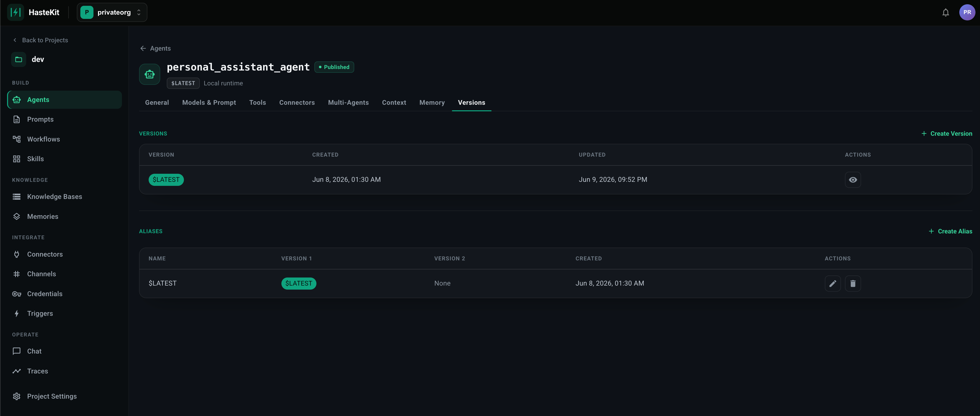Open Workflows in the sidebar
Screen dimensions: 980x416
pyautogui.click(x=64, y=139)
